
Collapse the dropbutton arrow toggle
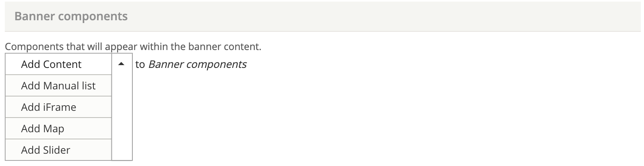tap(122, 64)
